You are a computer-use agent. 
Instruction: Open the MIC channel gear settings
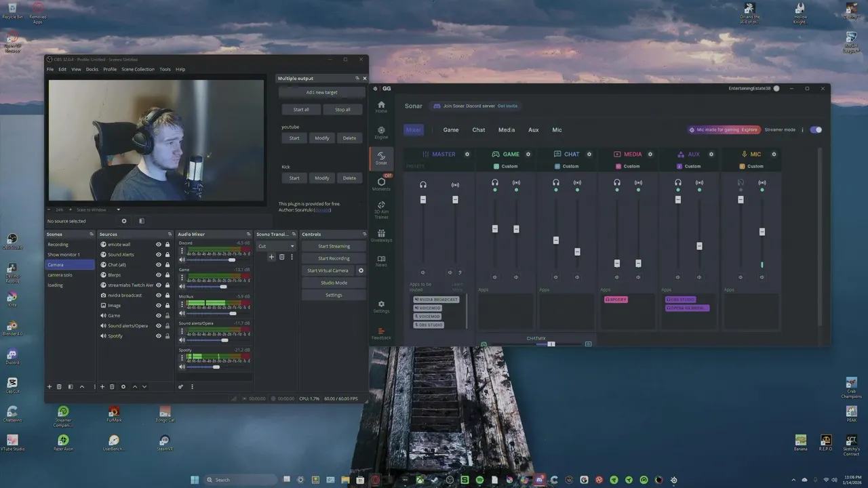tap(774, 154)
